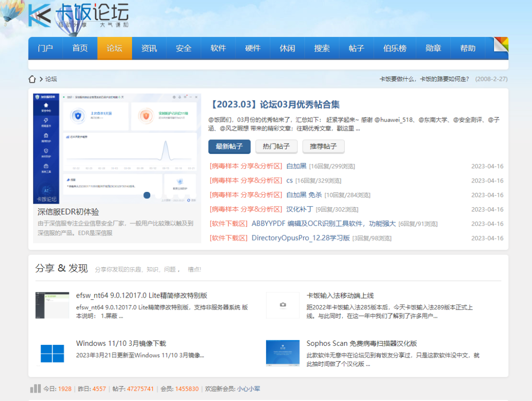The width and height of the screenshot is (532, 401).
Task: Open the DirectoryOpusPro_12.28学习版 post link
Action: tap(300, 238)
